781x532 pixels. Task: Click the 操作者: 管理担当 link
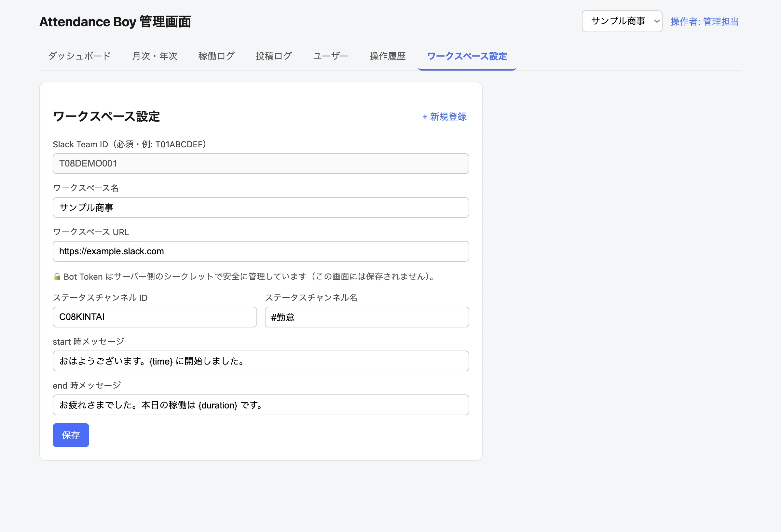point(705,21)
